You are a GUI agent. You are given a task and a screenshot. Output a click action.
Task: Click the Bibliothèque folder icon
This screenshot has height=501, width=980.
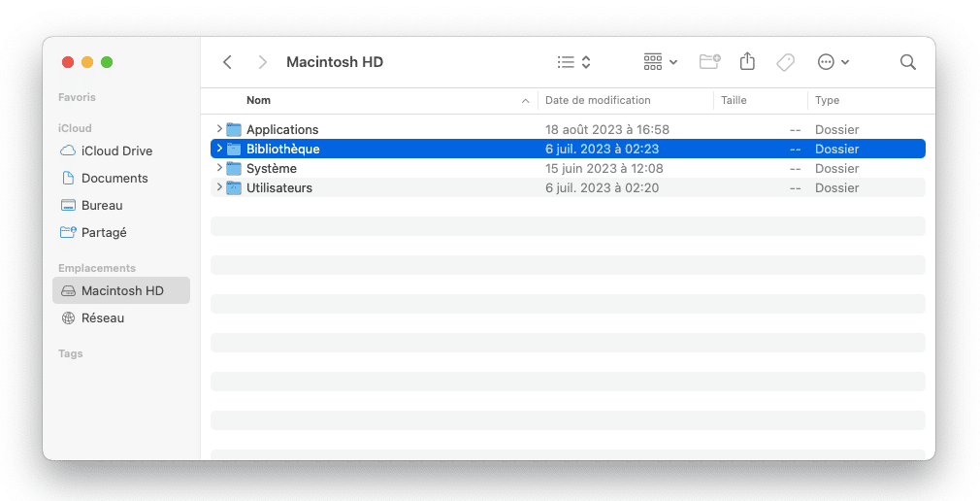[x=234, y=149]
